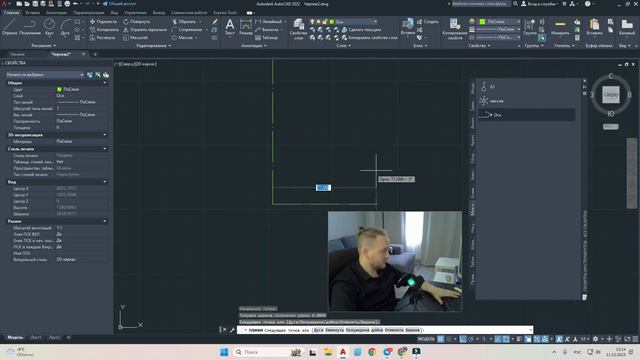640x360 pixels.
Task: Toggle clean screen in status bar
Action: 627,339
